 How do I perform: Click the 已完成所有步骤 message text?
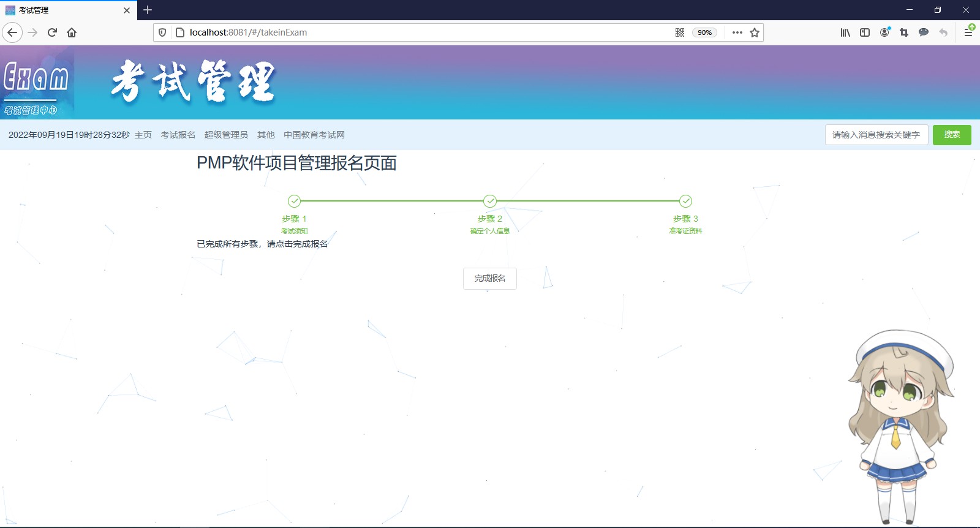pos(262,244)
